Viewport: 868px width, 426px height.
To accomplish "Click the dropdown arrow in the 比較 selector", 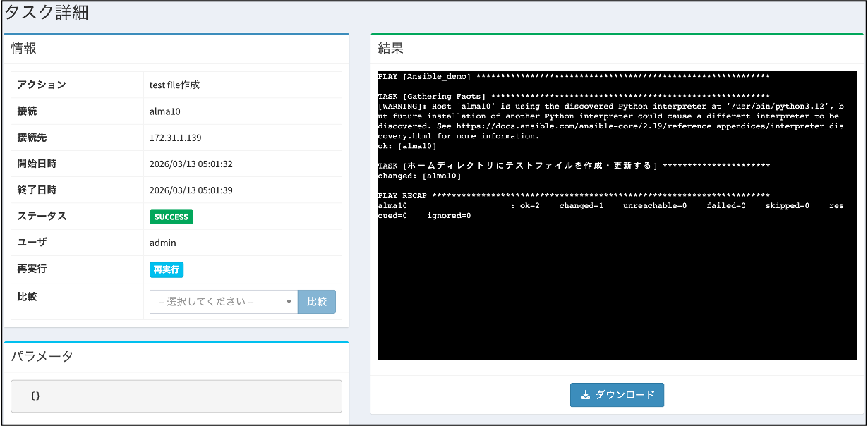I will (x=289, y=303).
